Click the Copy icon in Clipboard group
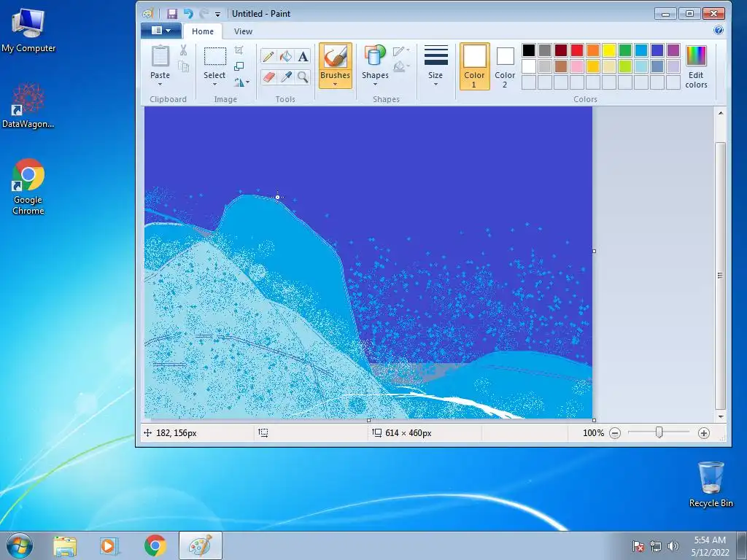The image size is (747, 560). 183,66
